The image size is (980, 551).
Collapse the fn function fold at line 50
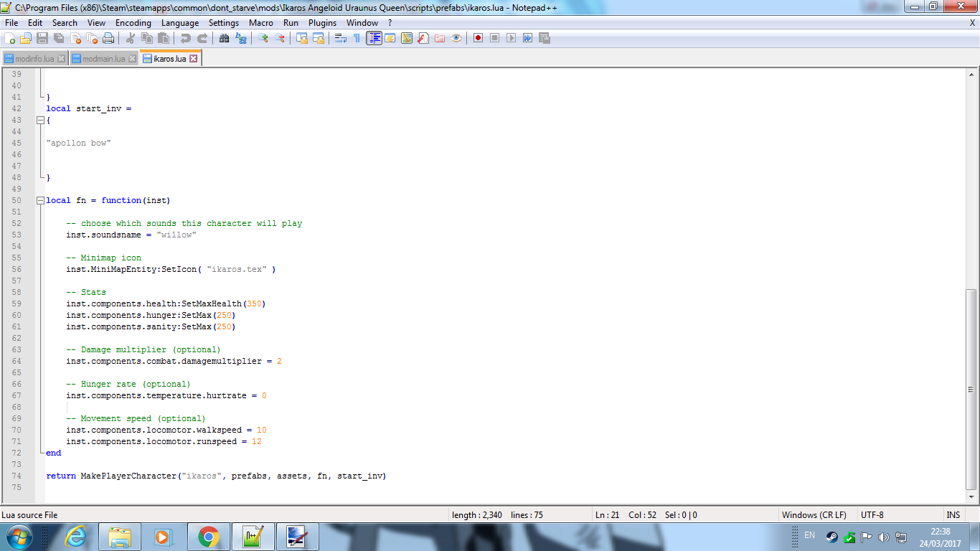pos(40,201)
